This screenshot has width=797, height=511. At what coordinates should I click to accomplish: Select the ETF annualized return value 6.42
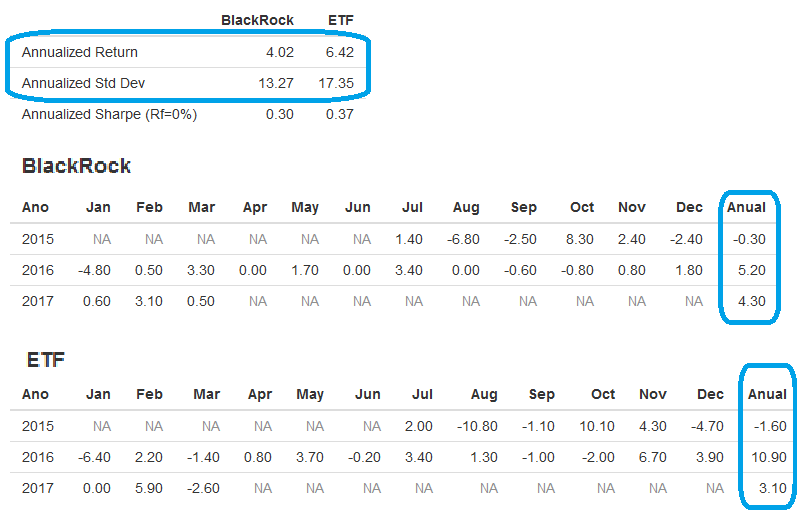pos(339,52)
